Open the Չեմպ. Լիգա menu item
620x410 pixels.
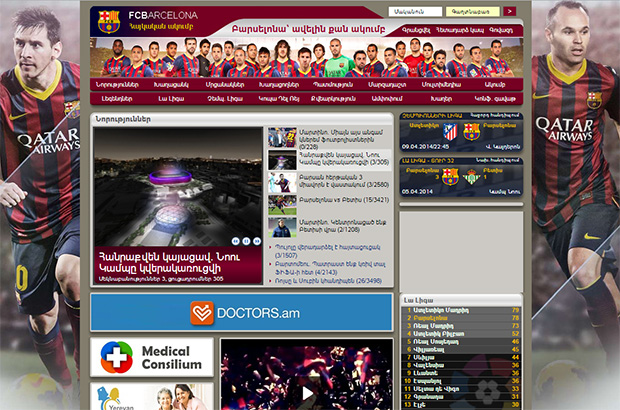pos(225,98)
